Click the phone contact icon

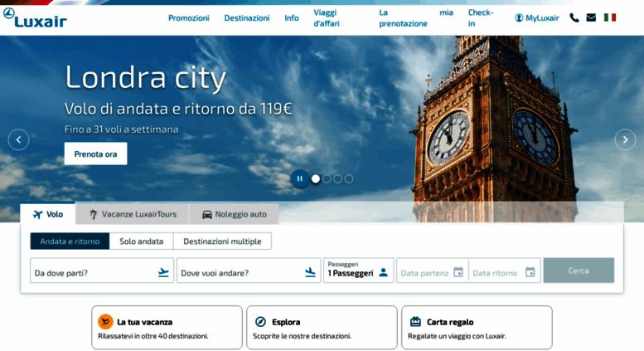(574, 17)
